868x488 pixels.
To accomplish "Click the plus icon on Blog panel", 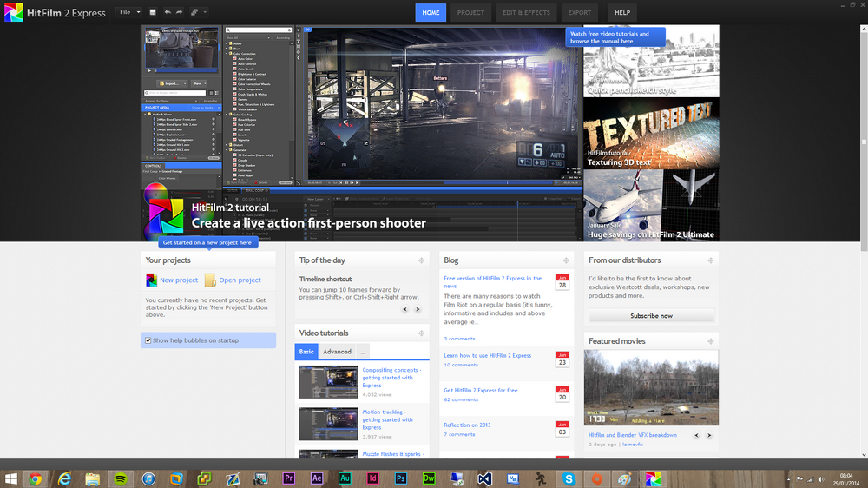I will point(566,260).
